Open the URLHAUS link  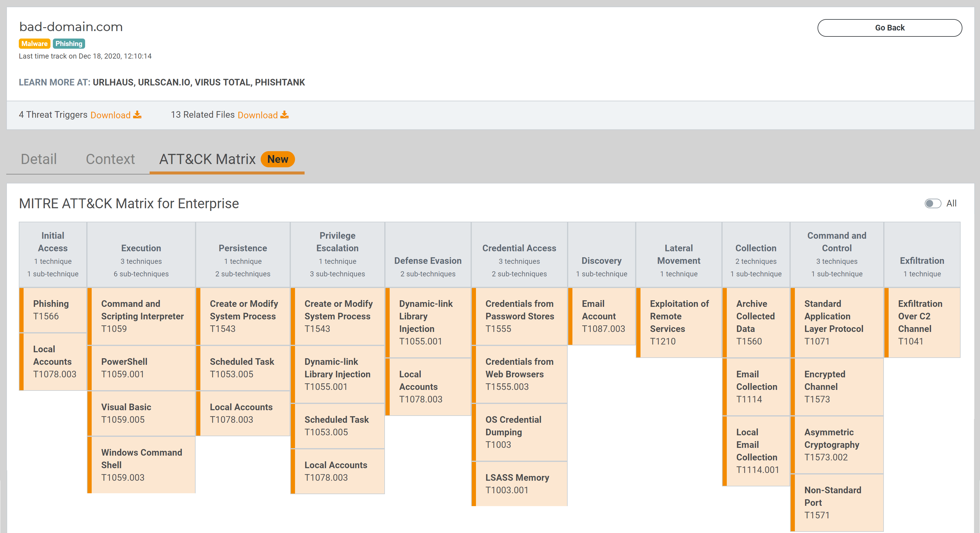pos(113,82)
